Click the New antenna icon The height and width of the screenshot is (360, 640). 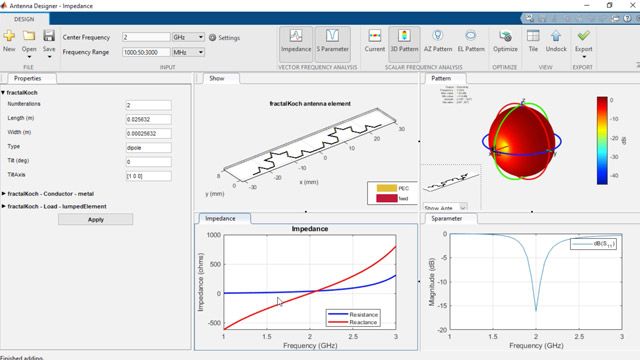9,36
